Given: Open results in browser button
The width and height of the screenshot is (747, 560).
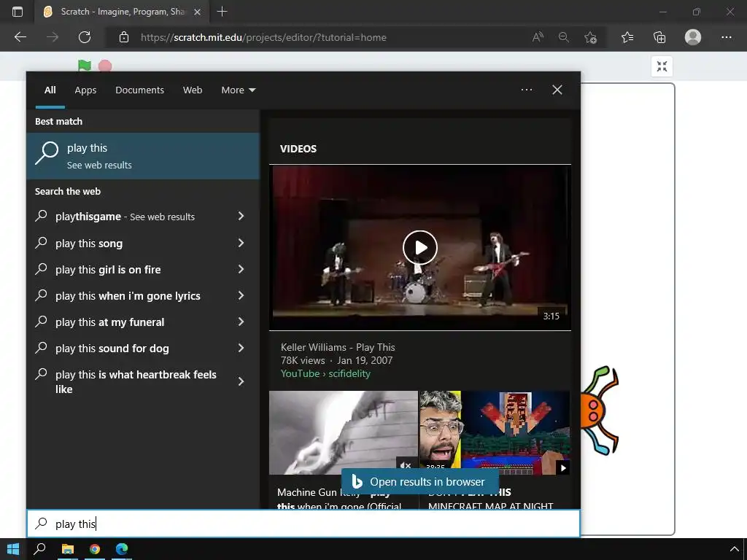Looking at the screenshot, I should click(419, 481).
